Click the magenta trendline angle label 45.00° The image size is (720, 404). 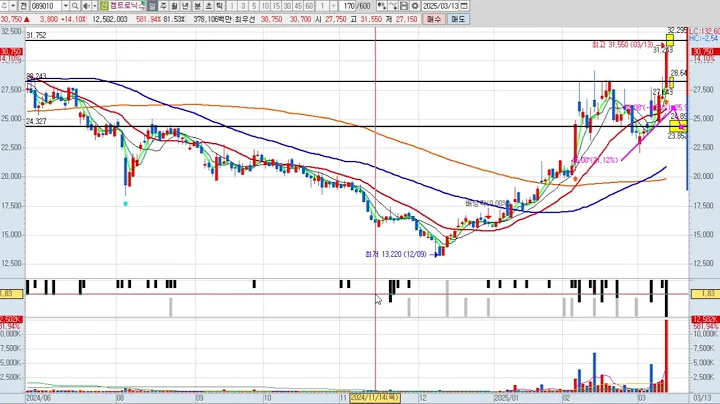(595, 160)
